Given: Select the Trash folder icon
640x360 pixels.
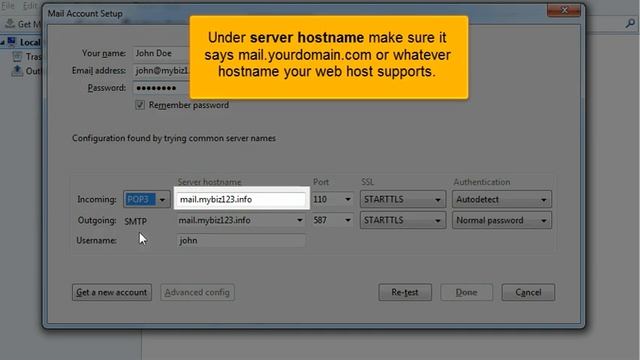Looking at the screenshot, I should 17,56.
